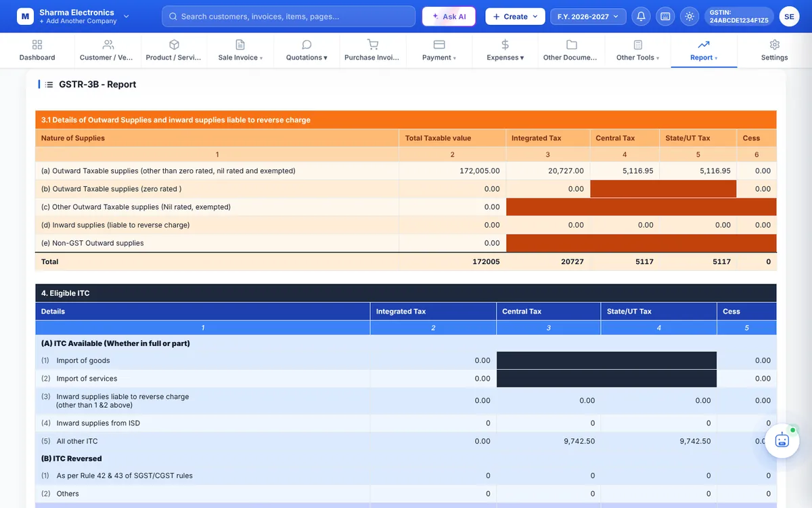Go to the Settings tab
The height and width of the screenshot is (508, 812).
(774, 51)
